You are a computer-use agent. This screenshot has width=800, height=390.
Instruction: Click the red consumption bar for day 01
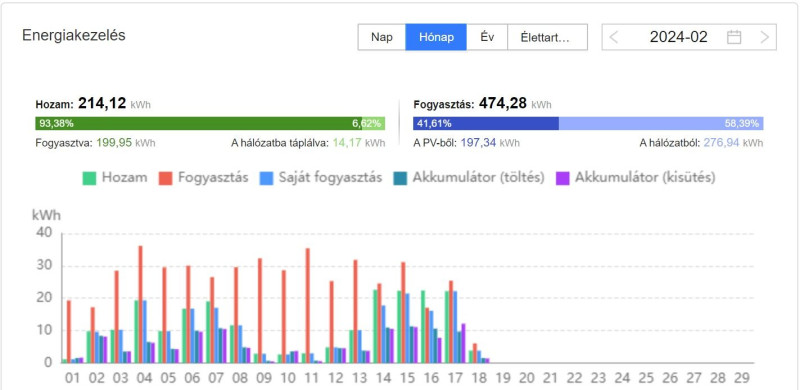(69, 331)
